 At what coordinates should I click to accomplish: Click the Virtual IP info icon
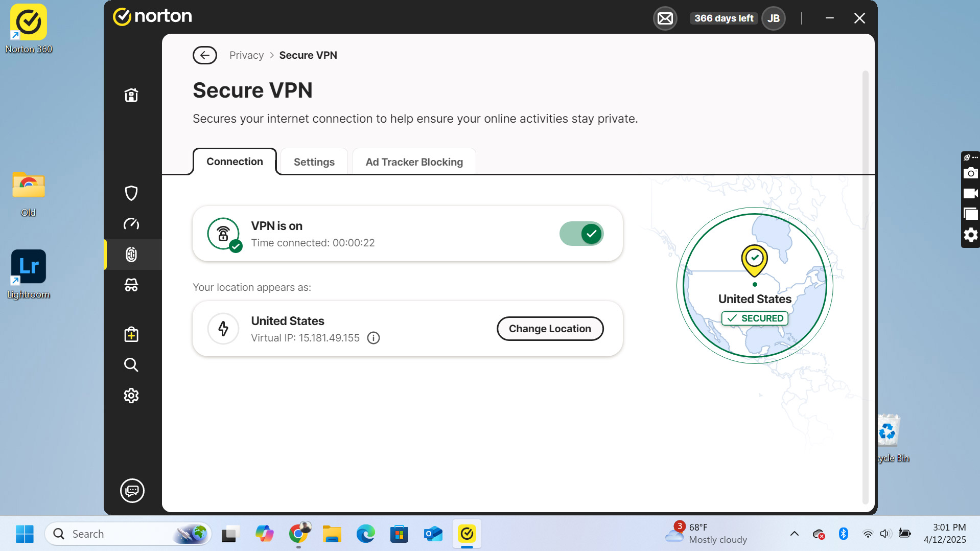[x=374, y=338]
